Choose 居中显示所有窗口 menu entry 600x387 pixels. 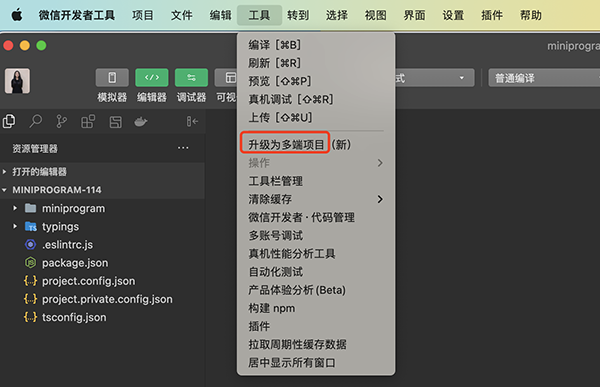(316, 363)
